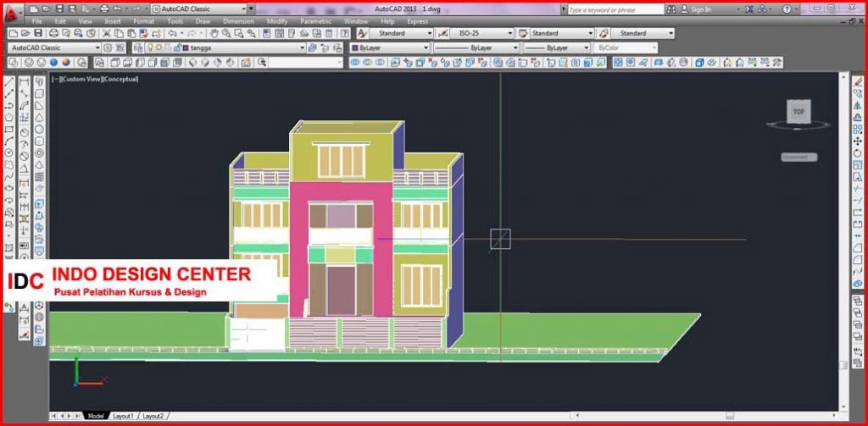Image resolution: width=868 pixels, height=426 pixels.
Task: Click the Text Style icon
Action: point(363,33)
